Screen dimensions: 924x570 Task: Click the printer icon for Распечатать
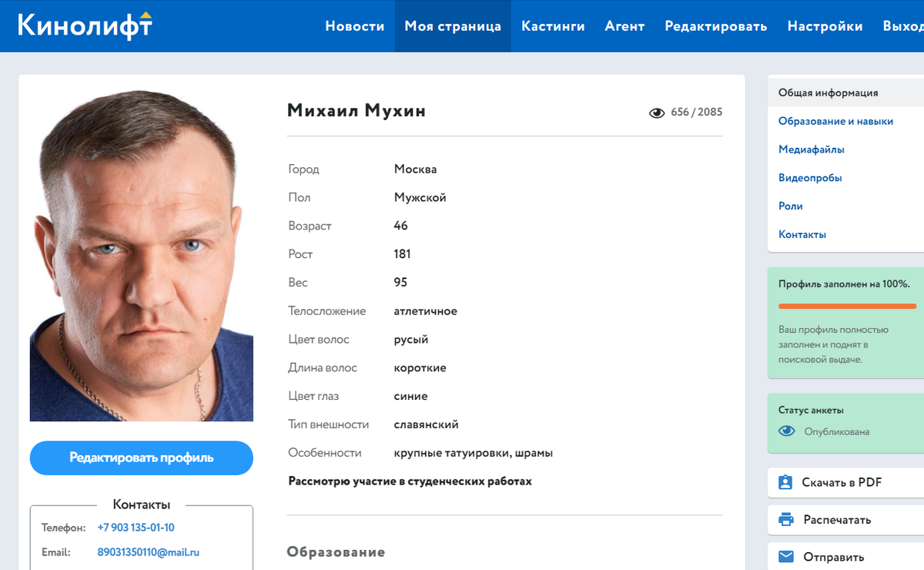[x=785, y=520]
